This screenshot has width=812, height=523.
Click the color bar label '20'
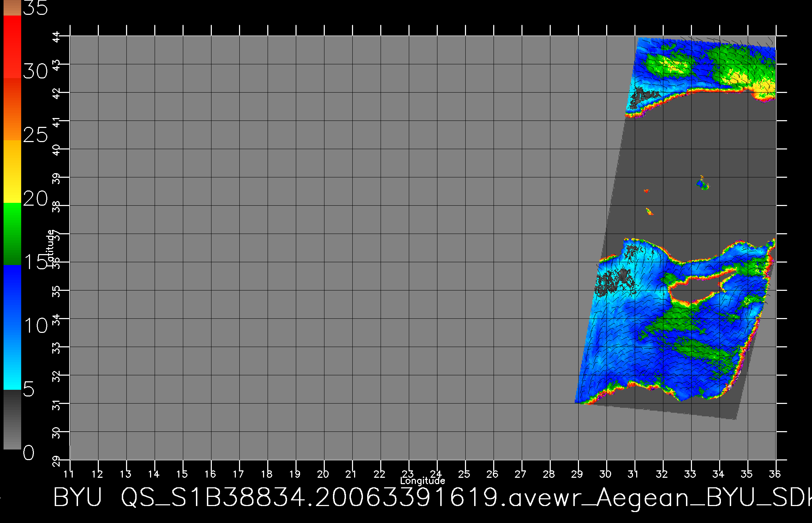(x=35, y=199)
